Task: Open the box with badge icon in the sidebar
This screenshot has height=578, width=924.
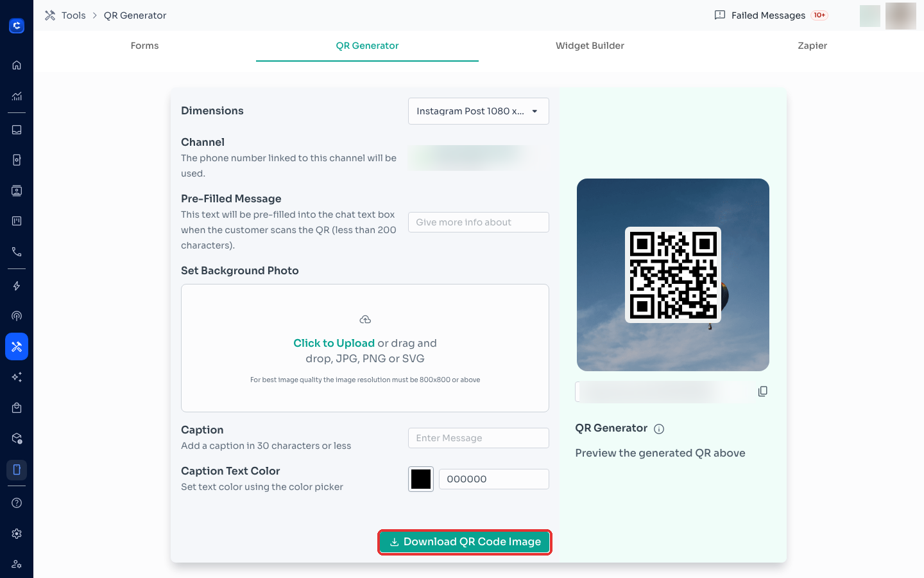Action: click(17, 439)
